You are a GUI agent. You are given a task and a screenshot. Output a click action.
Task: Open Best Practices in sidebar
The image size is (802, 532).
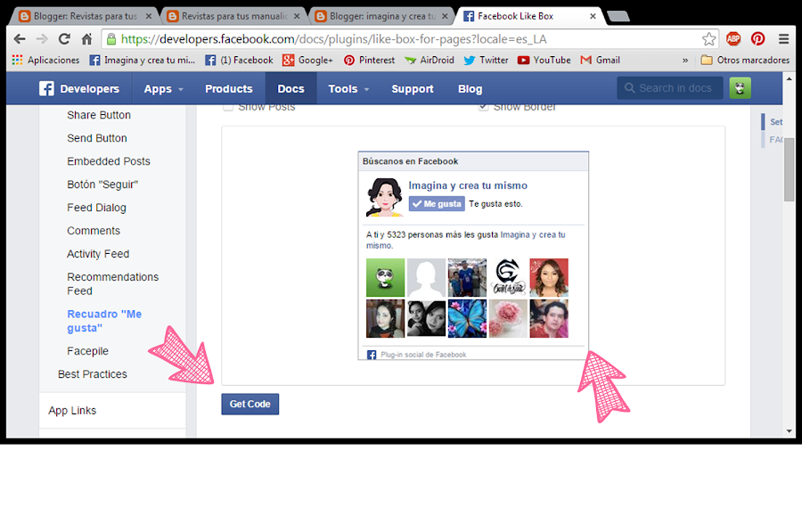click(x=92, y=374)
